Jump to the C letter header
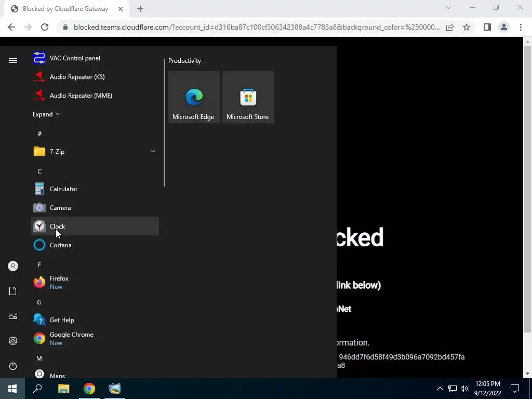The height and width of the screenshot is (399, 532). click(39, 171)
